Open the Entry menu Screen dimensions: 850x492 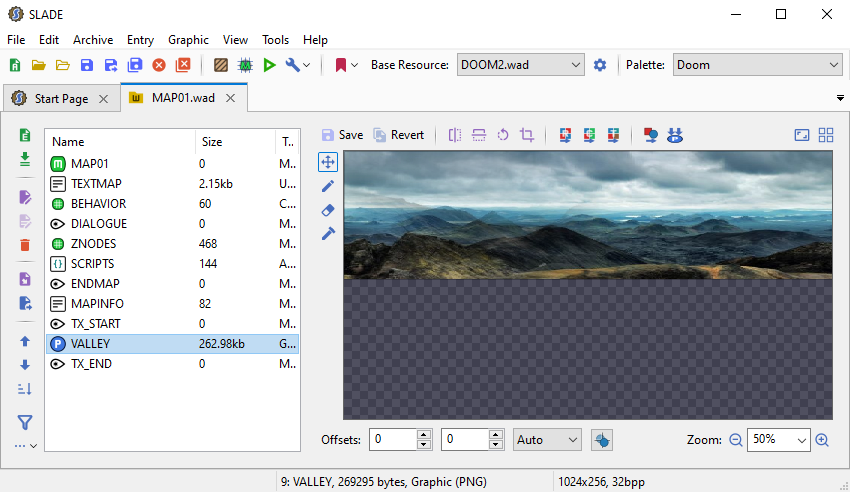pos(140,40)
